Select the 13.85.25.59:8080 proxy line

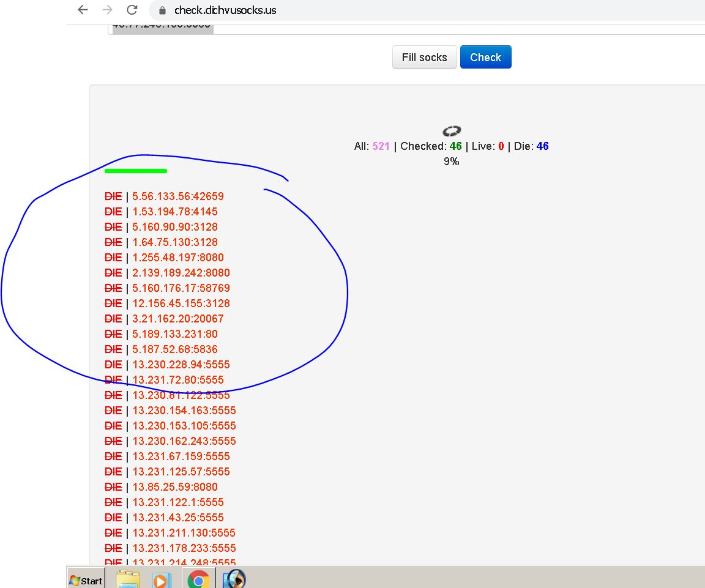pos(175,487)
